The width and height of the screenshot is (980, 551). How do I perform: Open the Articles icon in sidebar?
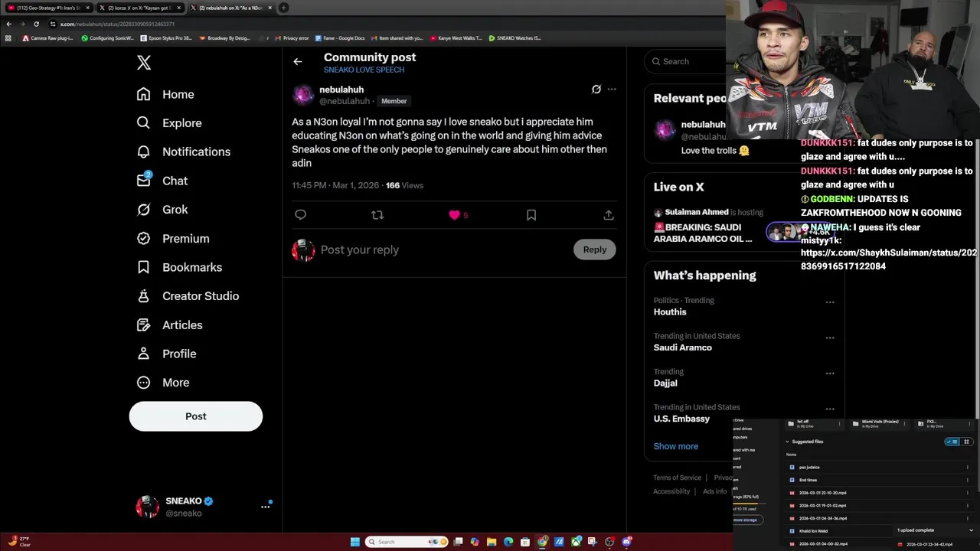click(143, 325)
